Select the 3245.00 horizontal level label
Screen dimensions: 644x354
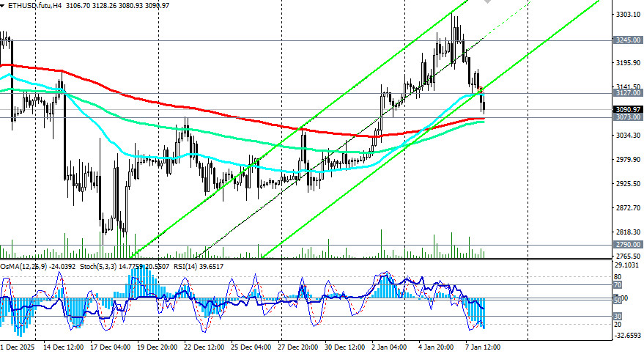(628, 40)
